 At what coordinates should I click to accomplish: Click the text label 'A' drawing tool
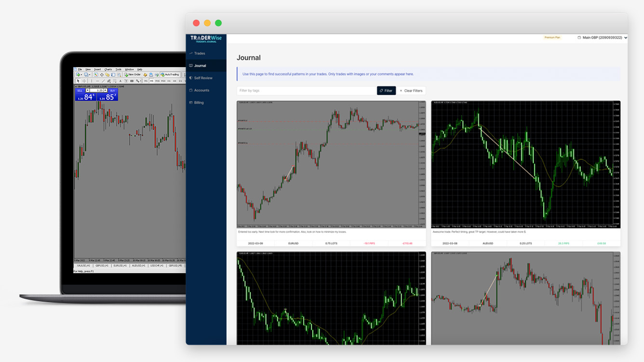(120, 81)
